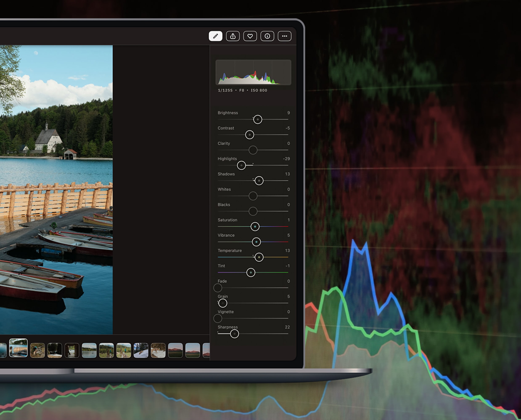Click the Brightness slider handle
The height and width of the screenshot is (420, 521).
[x=258, y=119]
